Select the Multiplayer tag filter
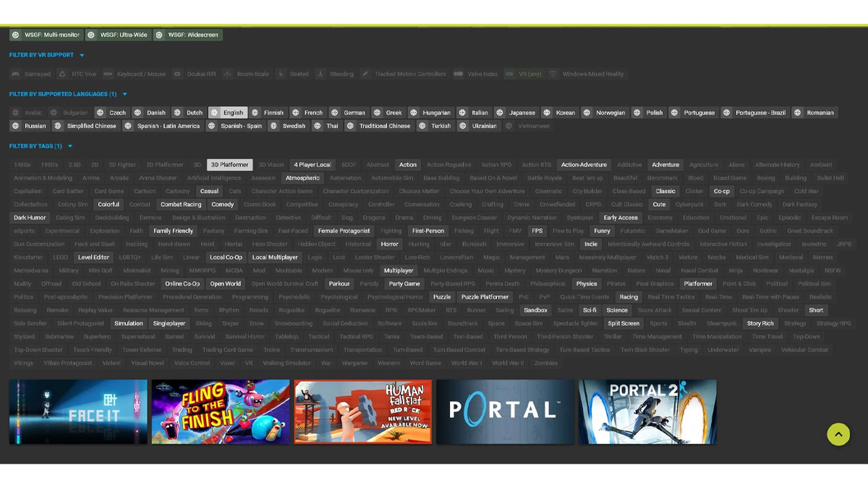The image size is (868, 488). [x=398, y=270]
